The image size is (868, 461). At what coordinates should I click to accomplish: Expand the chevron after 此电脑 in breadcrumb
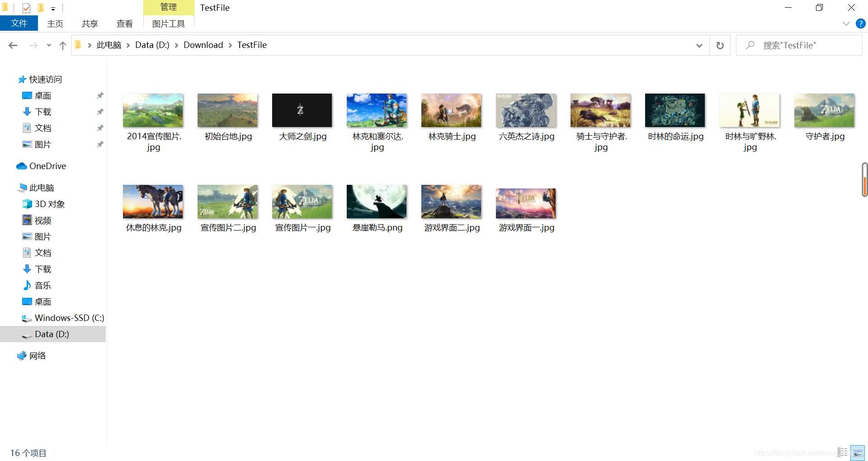(x=128, y=45)
